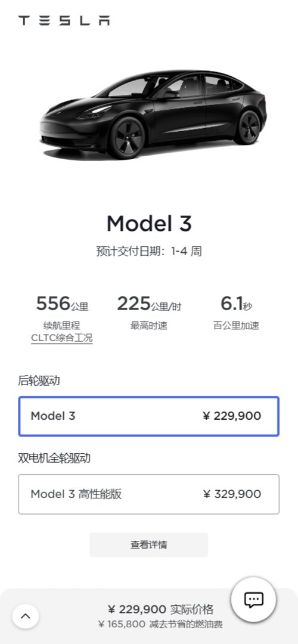The image size is (298, 644).
Task: Click the ¥ 165,800 减去节省的燃油费 line
Action: coord(160,625)
